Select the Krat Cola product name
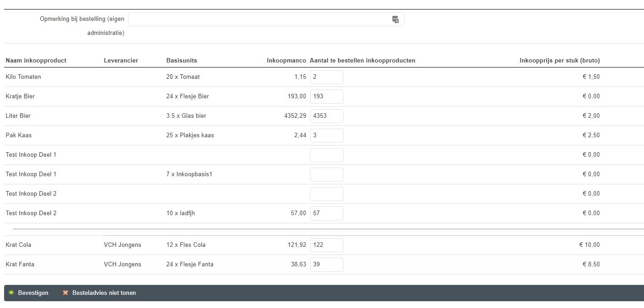 pos(19,245)
